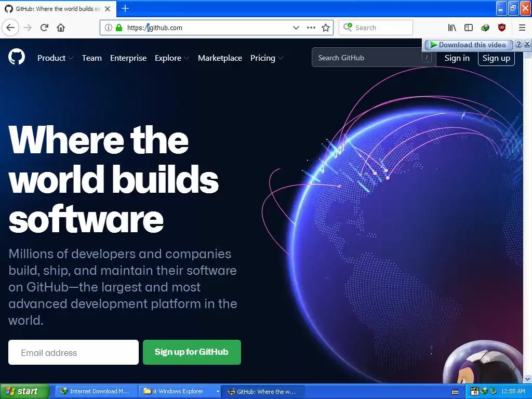Image resolution: width=532 pixels, height=399 pixels.
Task: Expand the Explore menu
Action: tap(172, 58)
